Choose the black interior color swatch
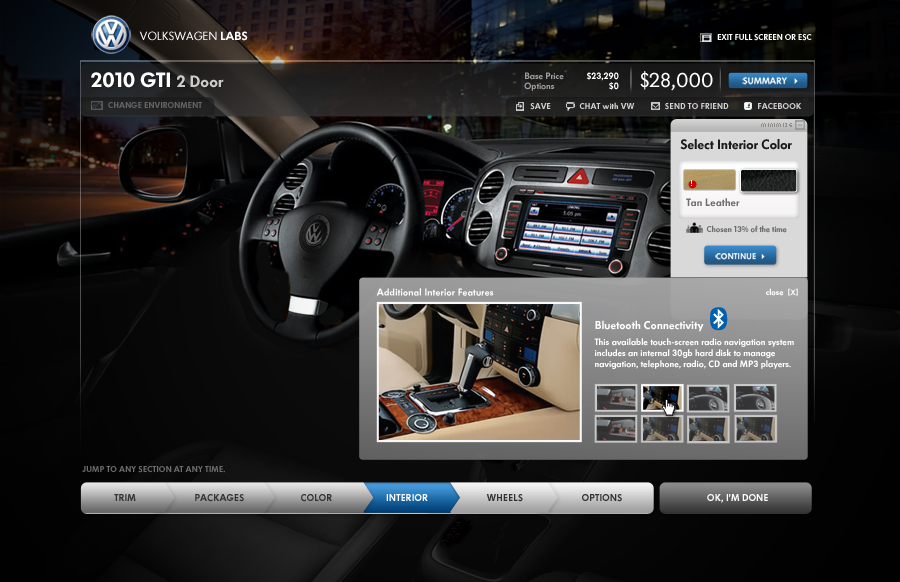 coord(768,180)
